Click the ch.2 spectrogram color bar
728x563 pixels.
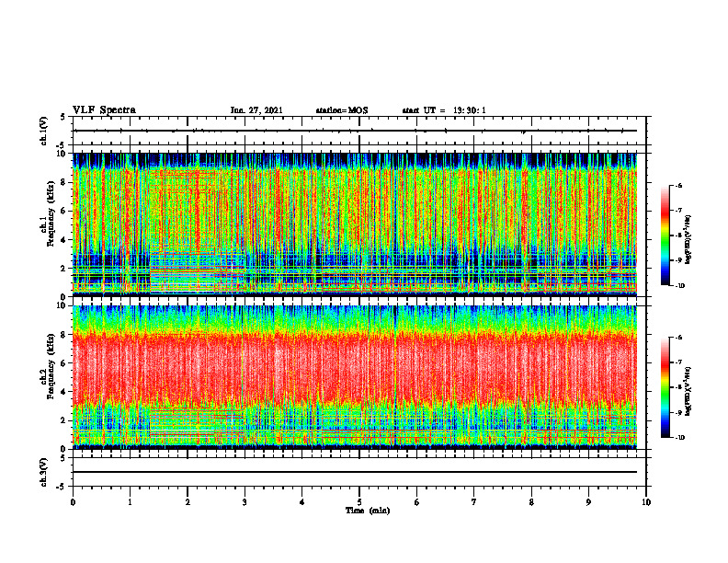tap(665, 387)
